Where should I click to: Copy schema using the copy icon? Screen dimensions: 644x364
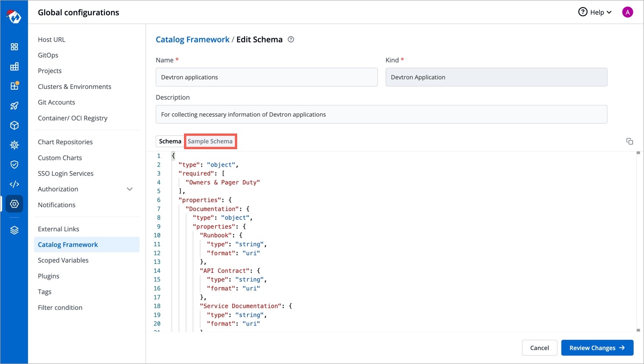tap(629, 142)
